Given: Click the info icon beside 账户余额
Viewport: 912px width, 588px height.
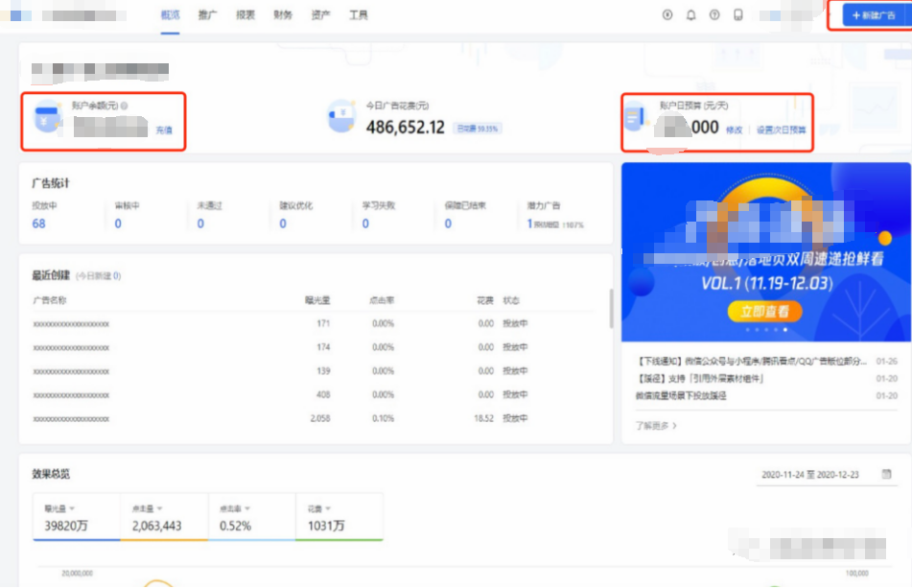Looking at the screenshot, I should point(124,106).
